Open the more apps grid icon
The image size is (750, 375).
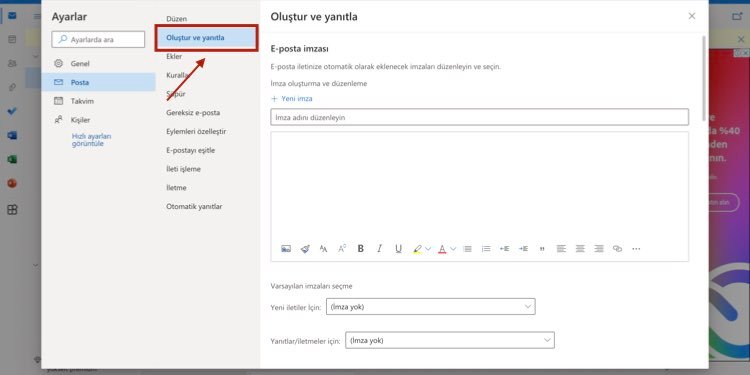[x=12, y=210]
